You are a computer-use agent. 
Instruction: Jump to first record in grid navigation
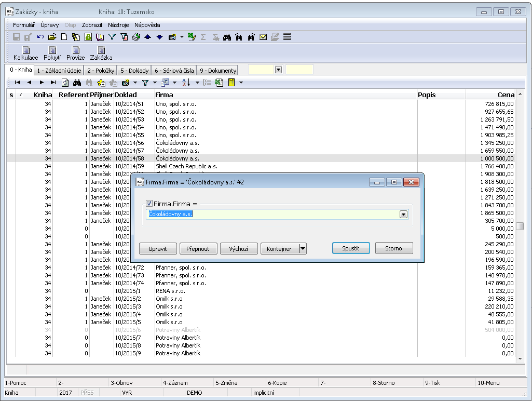tap(18, 83)
